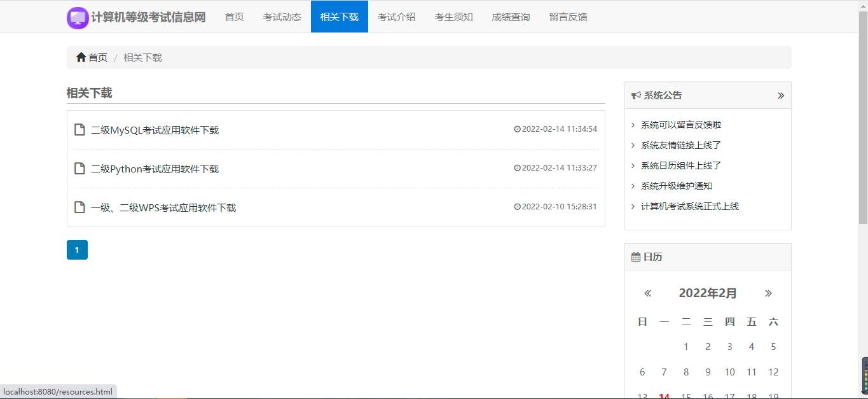Select day 6 in the calendar
Screen dimensions: 868x399
pos(642,372)
